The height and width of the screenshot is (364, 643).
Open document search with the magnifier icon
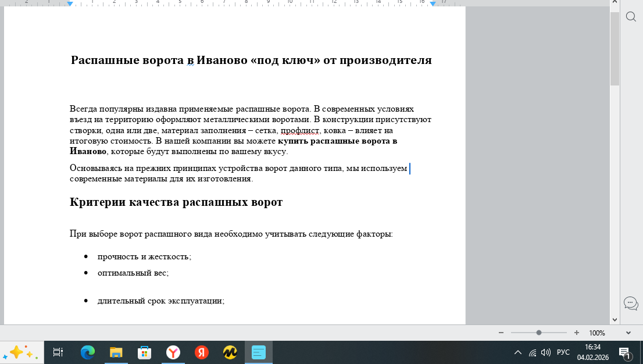(631, 17)
